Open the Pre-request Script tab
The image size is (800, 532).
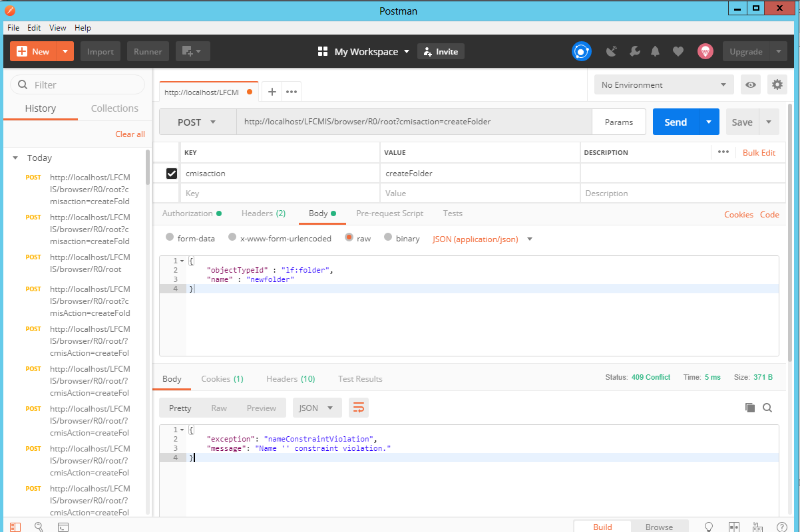[389, 213]
